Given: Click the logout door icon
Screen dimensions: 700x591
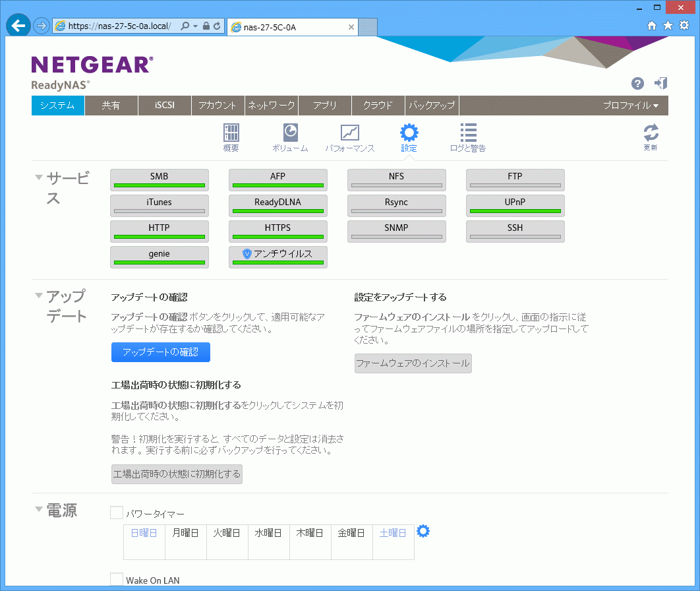Looking at the screenshot, I should point(660,83).
